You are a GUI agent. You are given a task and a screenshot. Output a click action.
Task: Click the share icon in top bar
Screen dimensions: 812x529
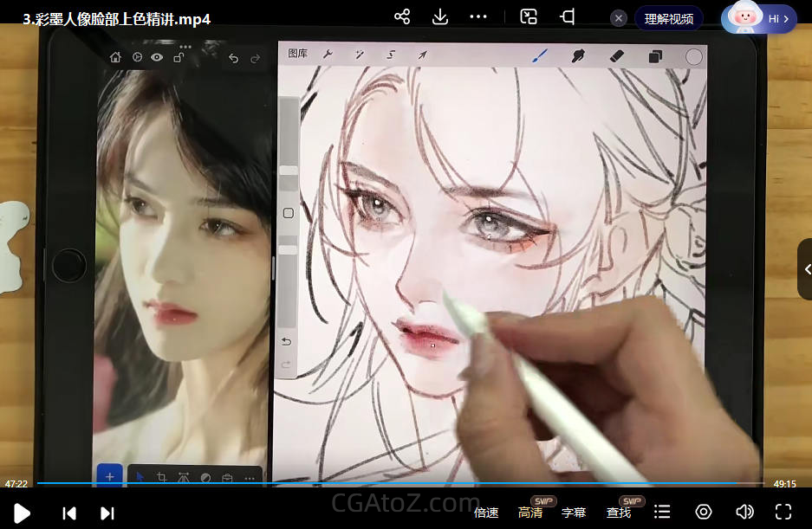tap(402, 17)
